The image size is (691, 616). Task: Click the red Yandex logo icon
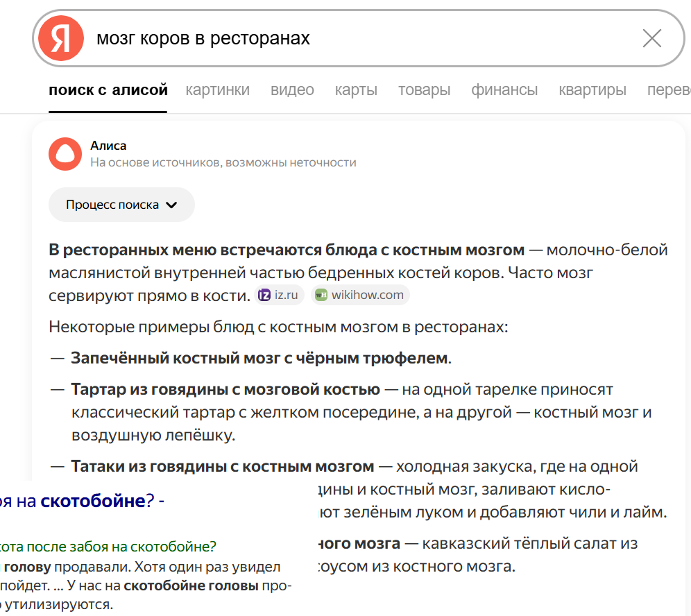[61, 39]
